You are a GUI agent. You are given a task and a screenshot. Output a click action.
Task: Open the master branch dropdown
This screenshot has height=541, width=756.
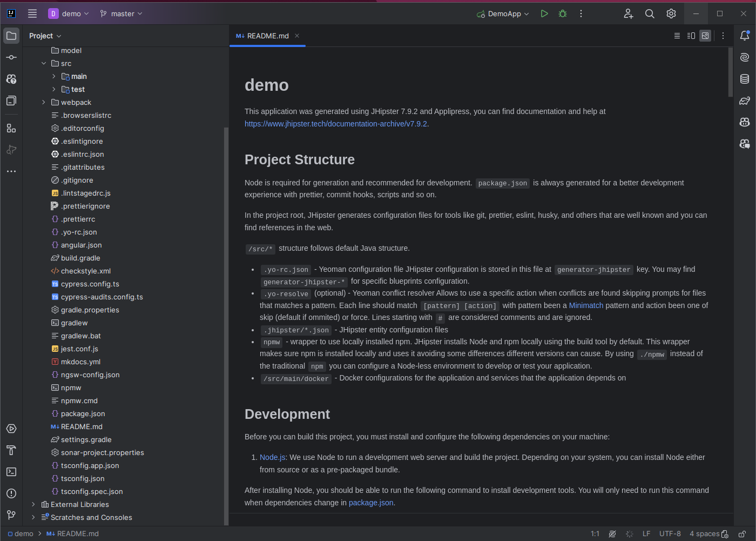[x=121, y=14]
